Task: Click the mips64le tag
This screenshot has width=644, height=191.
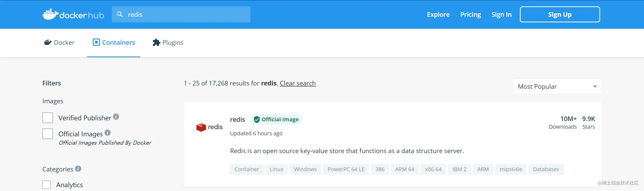Action: pyautogui.click(x=511, y=169)
